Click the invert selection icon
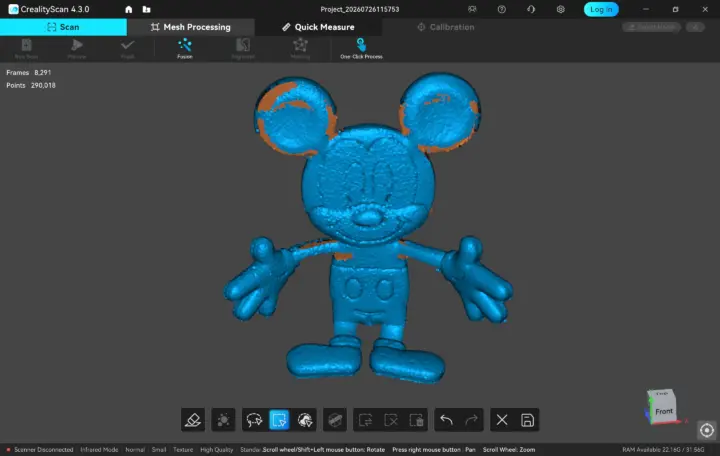The image size is (720, 456). [366, 420]
